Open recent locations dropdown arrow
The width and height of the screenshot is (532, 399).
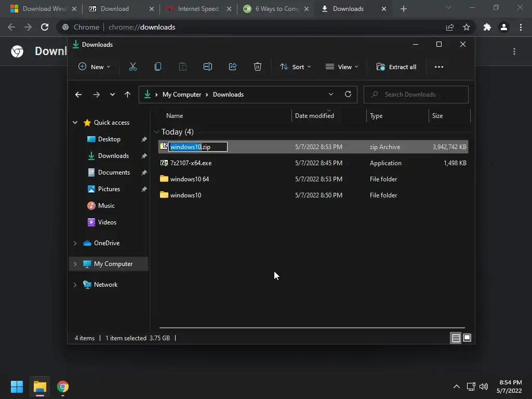pyautogui.click(x=112, y=95)
